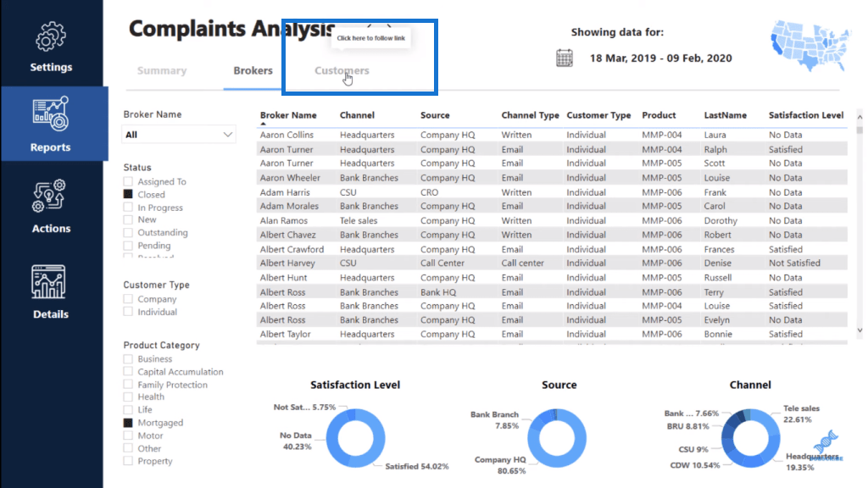Check the Outstanding status checkbox
This screenshot has width=868, height=488.
click(x=128, y=232)
